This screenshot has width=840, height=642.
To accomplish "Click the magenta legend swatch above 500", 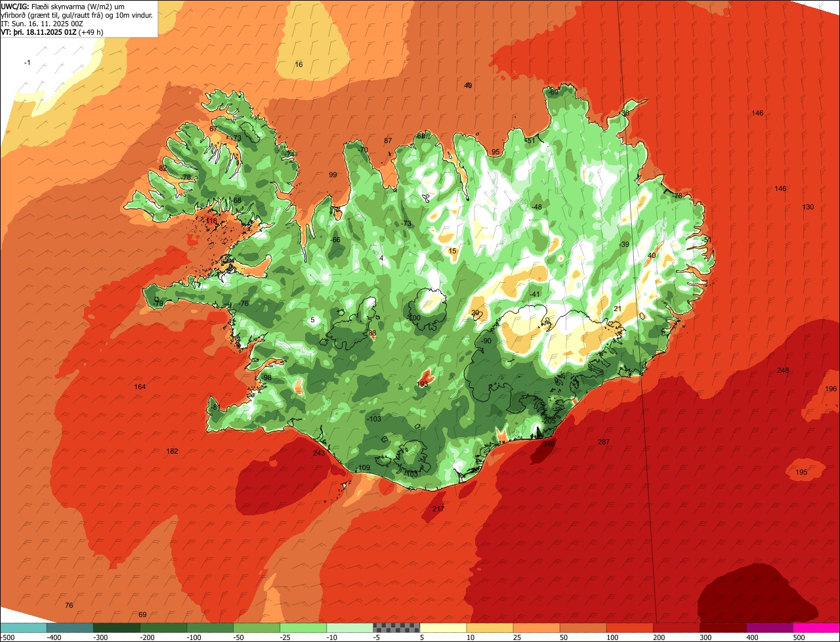I will click(816, 628).
